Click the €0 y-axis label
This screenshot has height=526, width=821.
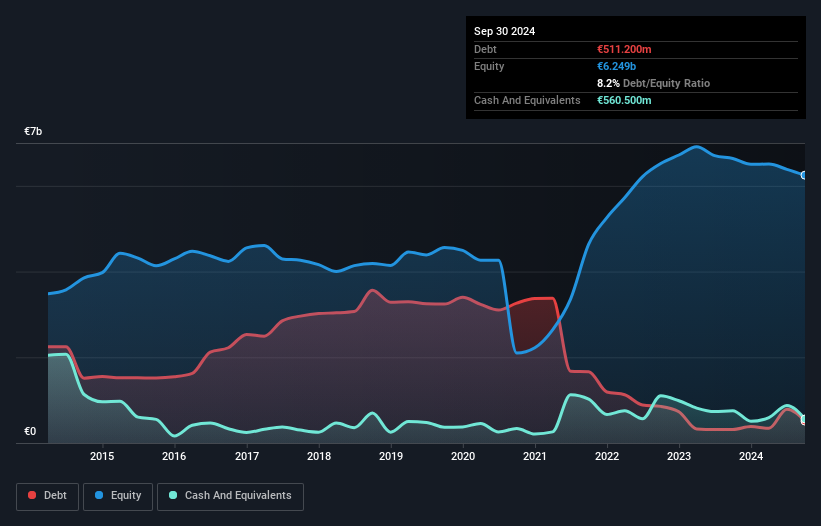pyautogui.click(x=30, y=431)
